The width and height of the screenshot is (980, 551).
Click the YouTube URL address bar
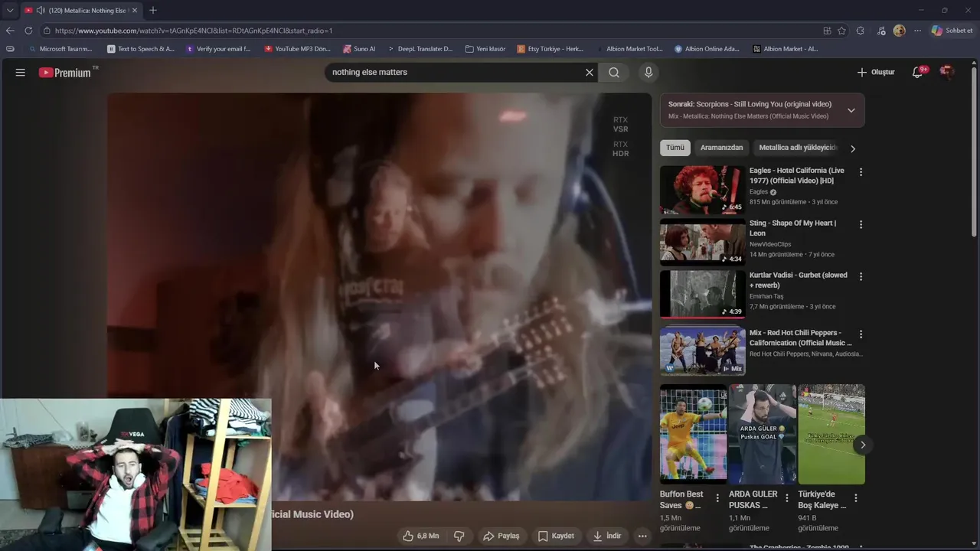tap(429, 31)
